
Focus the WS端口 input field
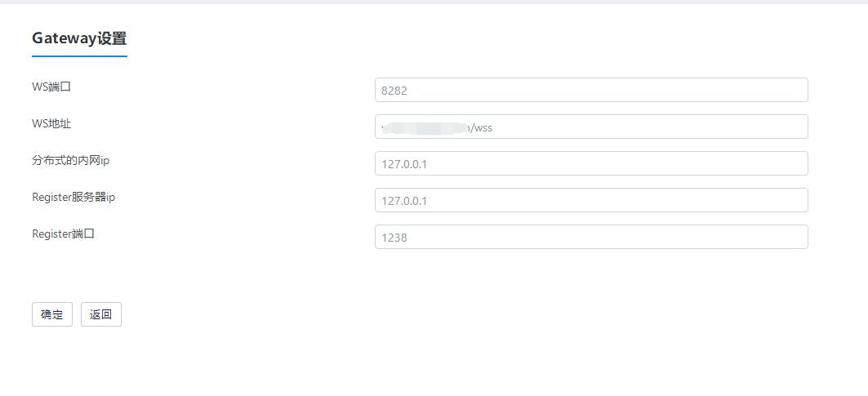[591, 90]
